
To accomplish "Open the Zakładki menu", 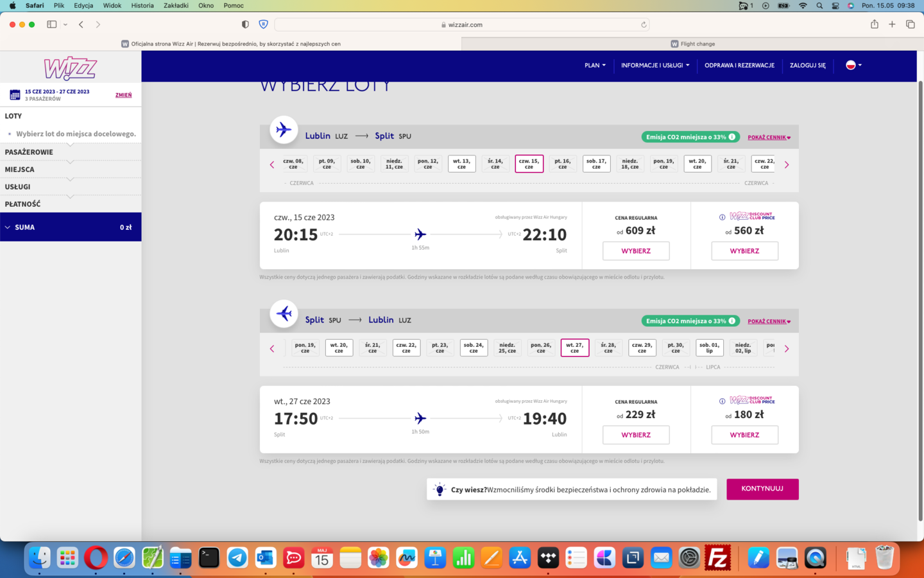I will [x=176, y=5].
